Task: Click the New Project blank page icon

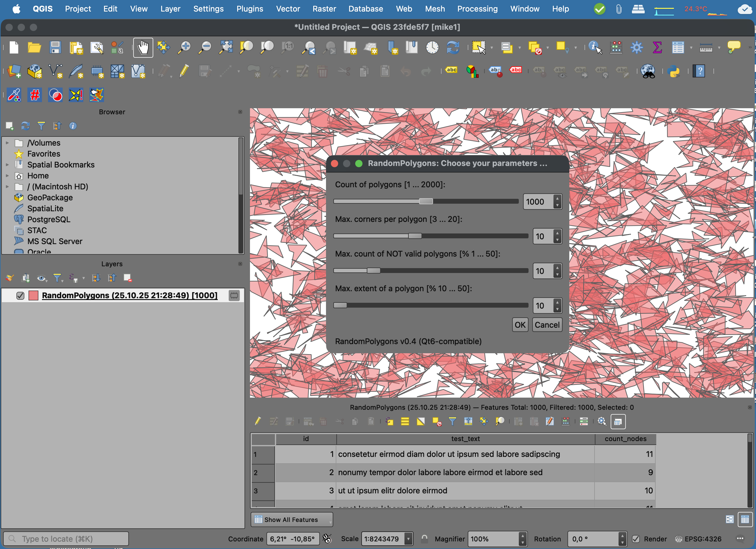Action: point(14,48)
